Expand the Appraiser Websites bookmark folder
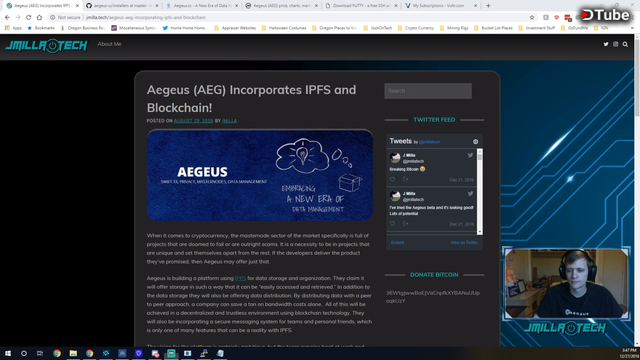Screen dimensions: 640x360 point(235,28)
